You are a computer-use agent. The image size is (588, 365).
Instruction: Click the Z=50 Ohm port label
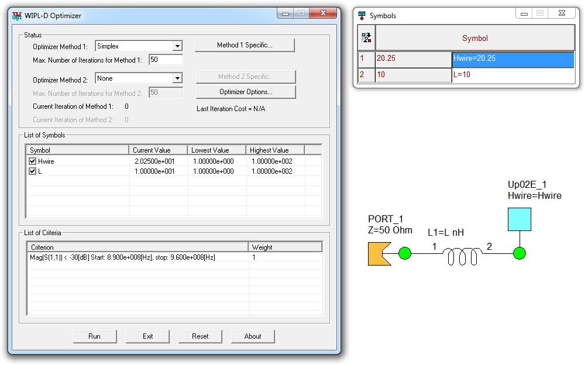pyautogui.click(x=390, y=230)
